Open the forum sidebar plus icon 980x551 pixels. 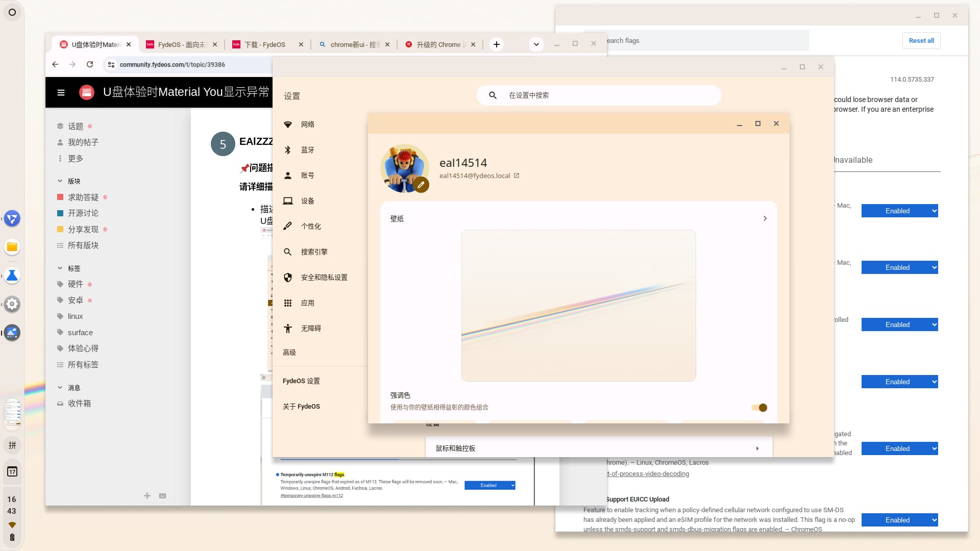147,495
